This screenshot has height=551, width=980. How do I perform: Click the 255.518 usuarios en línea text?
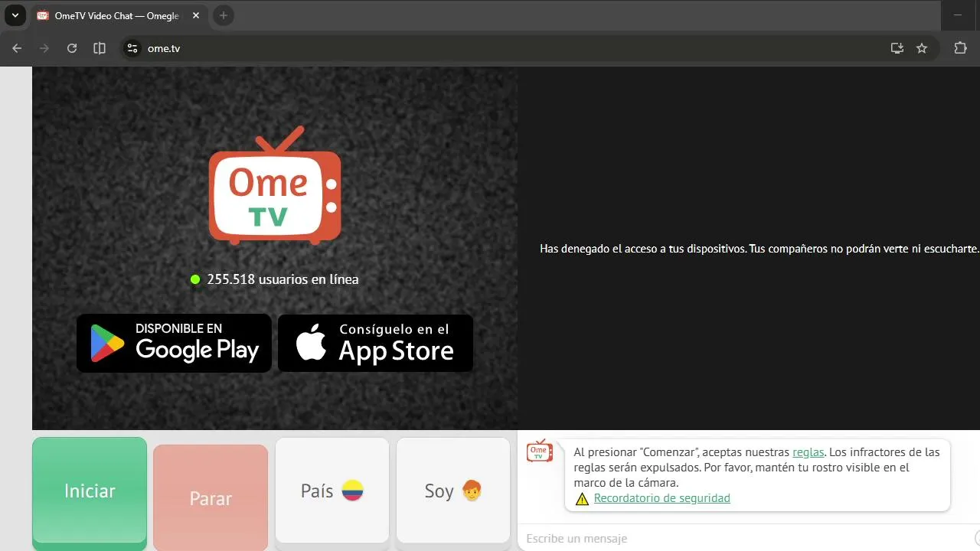click(283, 279)
